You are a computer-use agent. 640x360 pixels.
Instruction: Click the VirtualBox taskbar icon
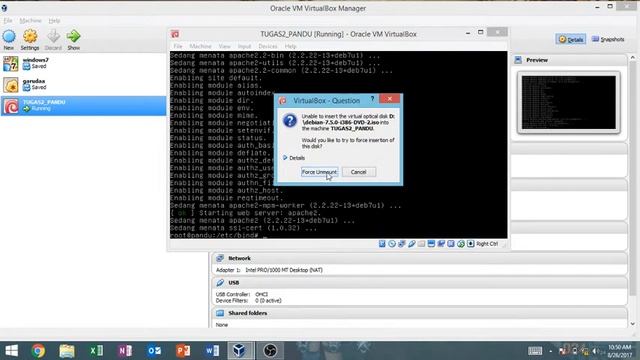point(240,351)
